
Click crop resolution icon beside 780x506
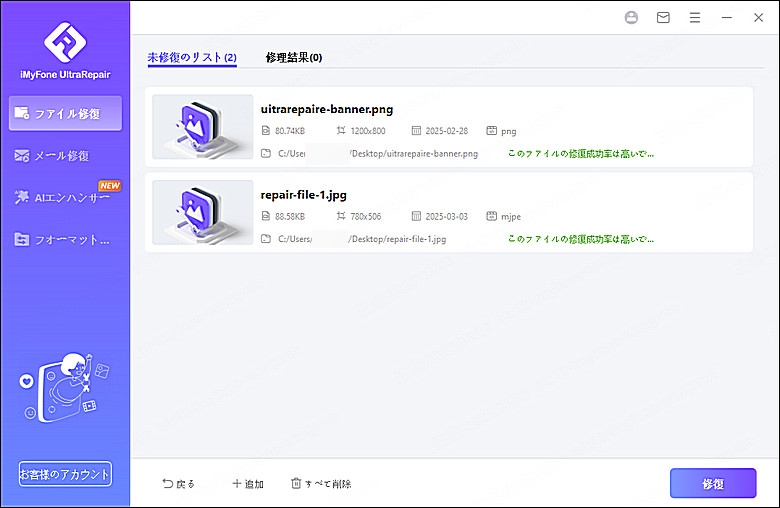341,216
